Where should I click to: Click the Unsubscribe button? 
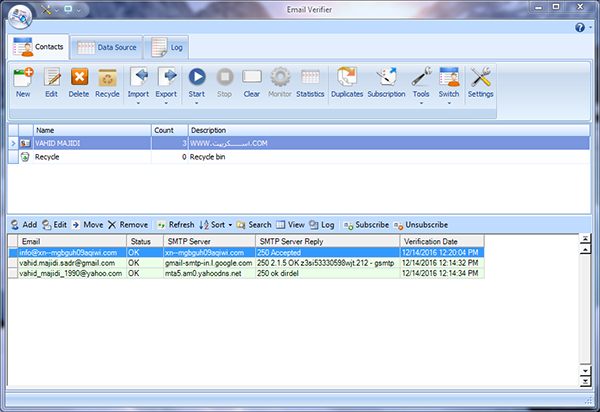(421, 225)
